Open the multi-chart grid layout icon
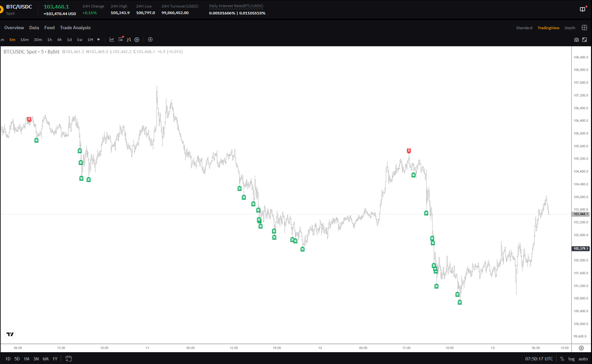The height and width of the screenshot is (364, 592). coord(584,28)
